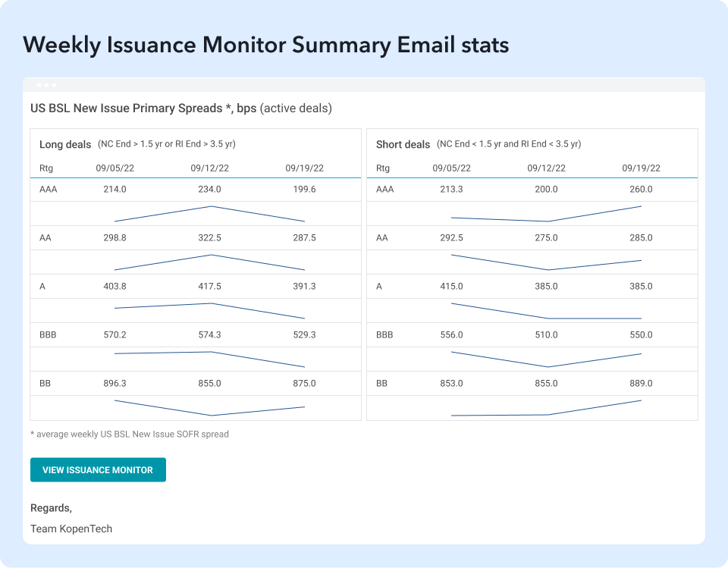Screen dimensions: 728x568
Task: Click the View Issuance Monitor button
Action: click(x=98, y=470)
